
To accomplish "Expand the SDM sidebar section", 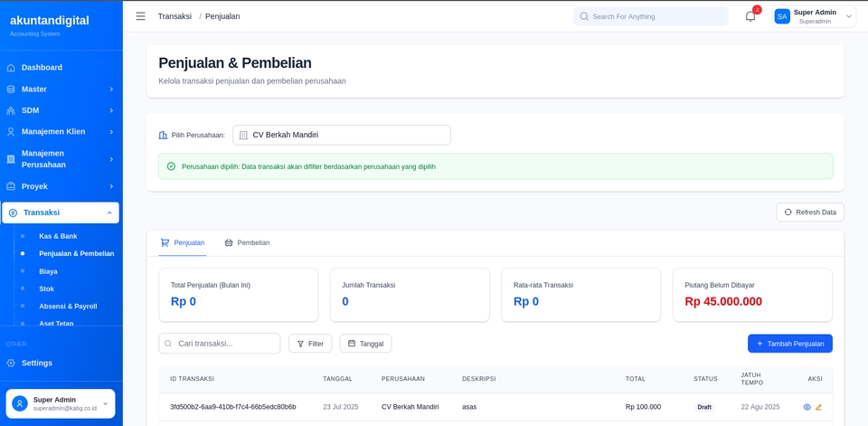I will pyautogui.click(x=61, y=110).
